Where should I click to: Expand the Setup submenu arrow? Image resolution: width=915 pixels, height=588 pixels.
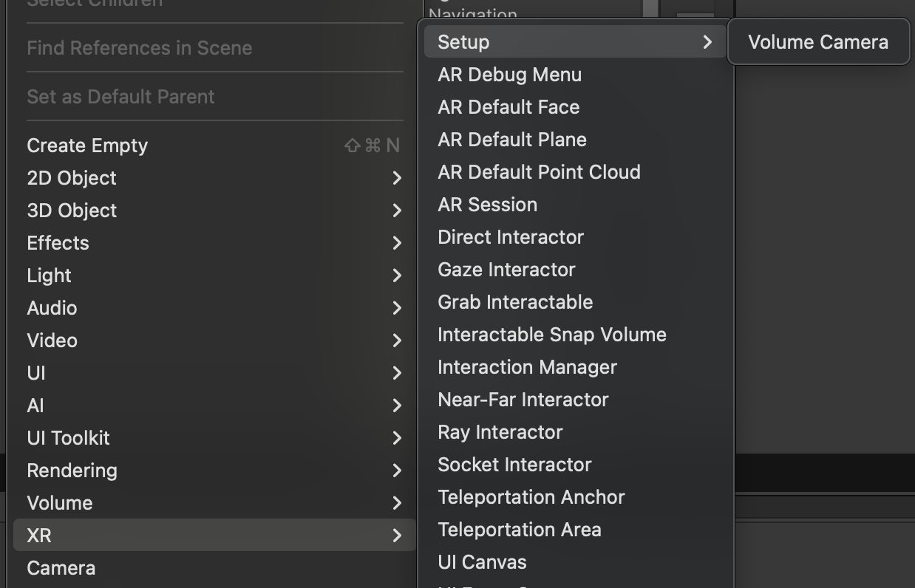[707, 42]
